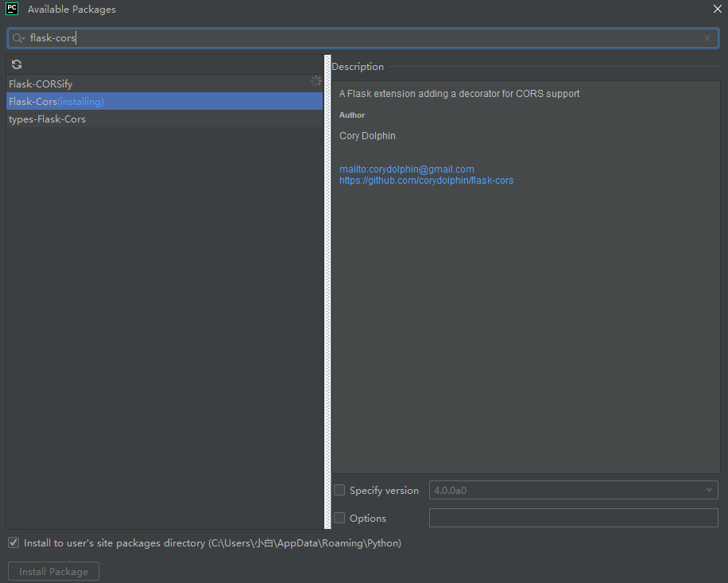Click the search magnifier icon in search field

point(18,38)
